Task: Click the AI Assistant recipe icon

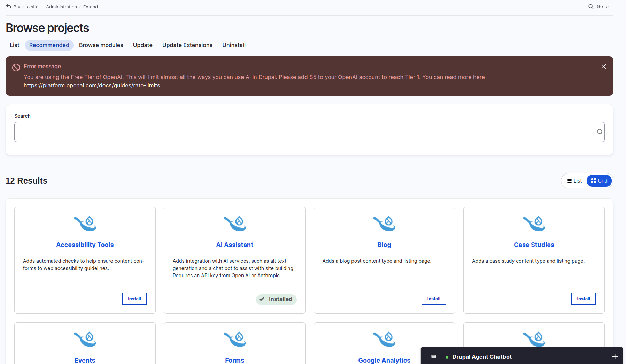Action: (235, 223)
